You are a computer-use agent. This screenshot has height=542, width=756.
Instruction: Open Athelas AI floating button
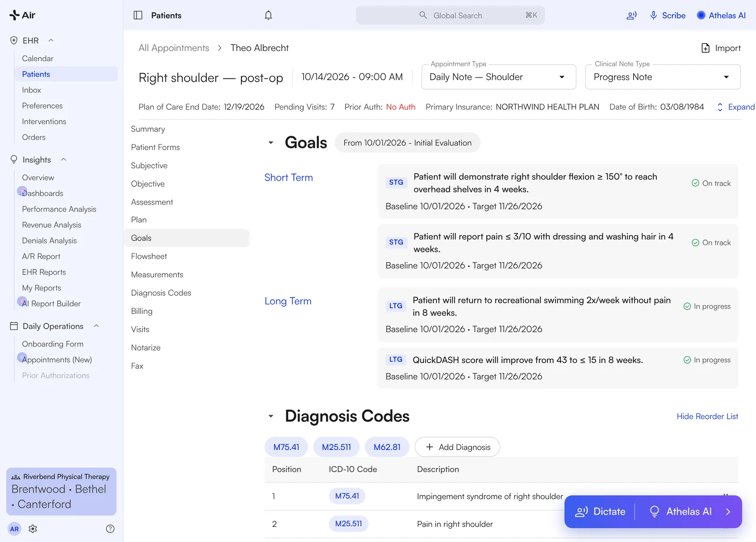[680, 511]
